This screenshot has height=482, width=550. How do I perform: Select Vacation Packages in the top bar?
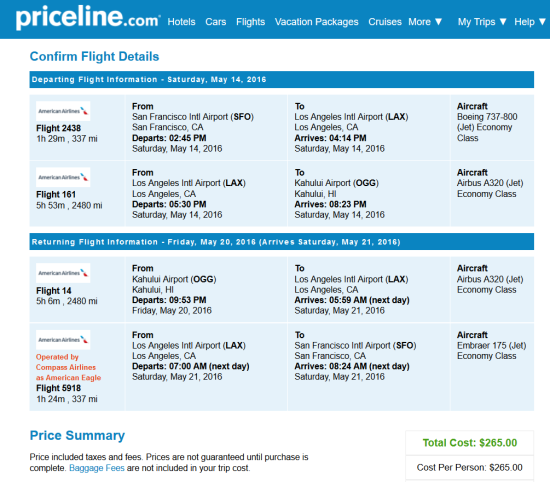[316, 22]
